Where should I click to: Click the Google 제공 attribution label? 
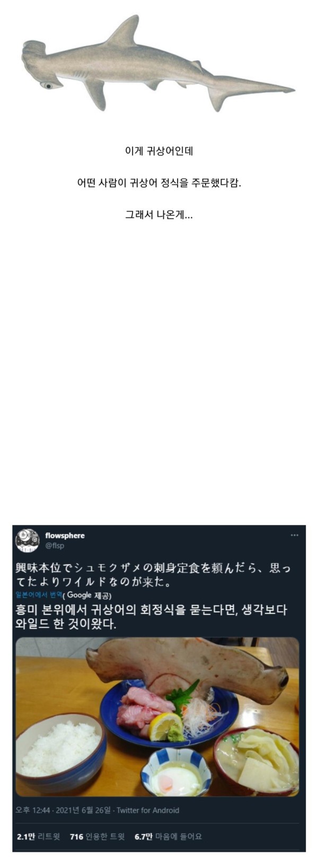pyautogui.click(x=87, y=595)
